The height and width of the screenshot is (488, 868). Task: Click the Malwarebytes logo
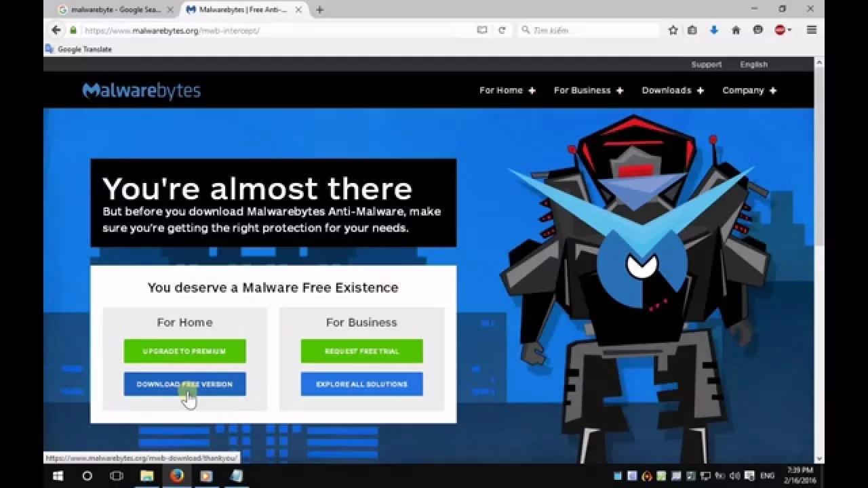point(141,90)
